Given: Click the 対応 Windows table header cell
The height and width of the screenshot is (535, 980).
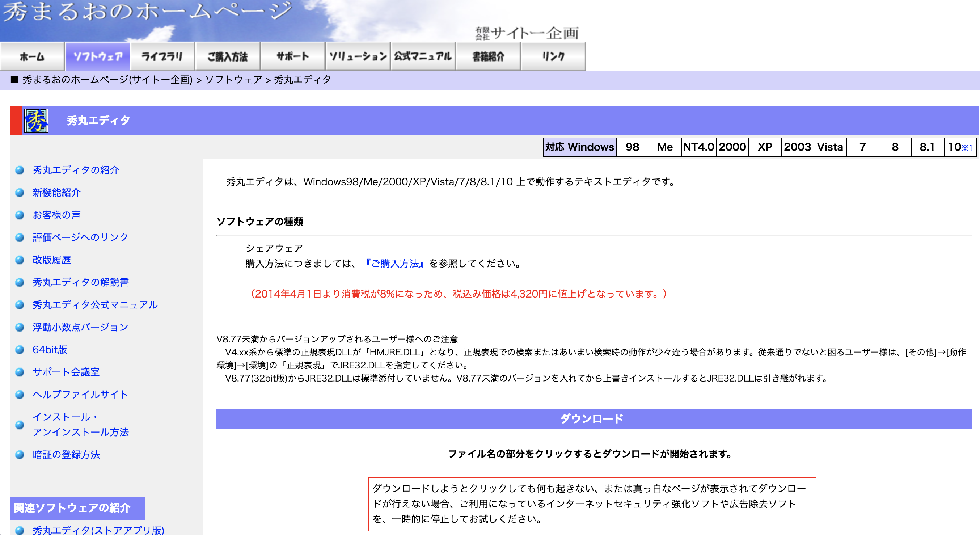Looking at the screenshot, I should [579, 147].
